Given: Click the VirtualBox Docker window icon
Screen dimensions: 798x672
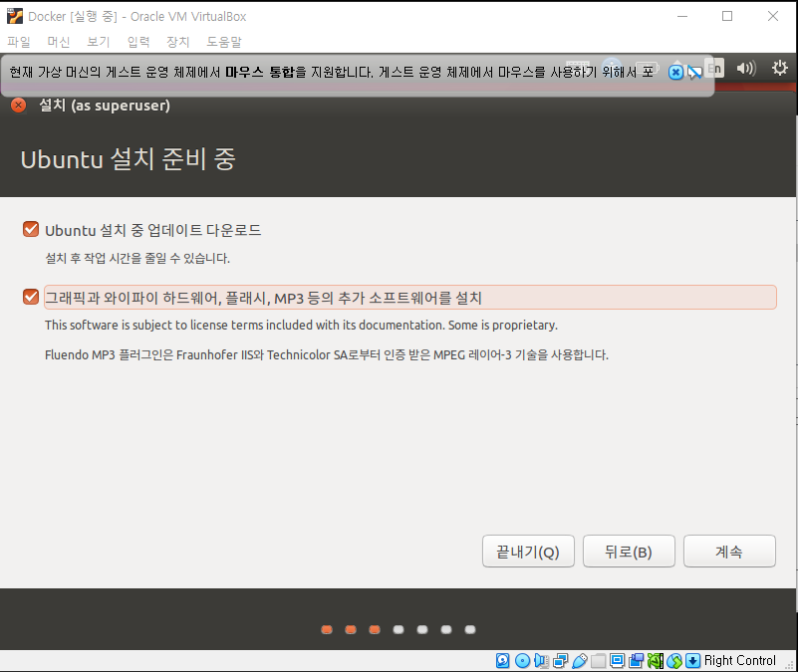Looking at the screenshot, I should coord(15,16).
